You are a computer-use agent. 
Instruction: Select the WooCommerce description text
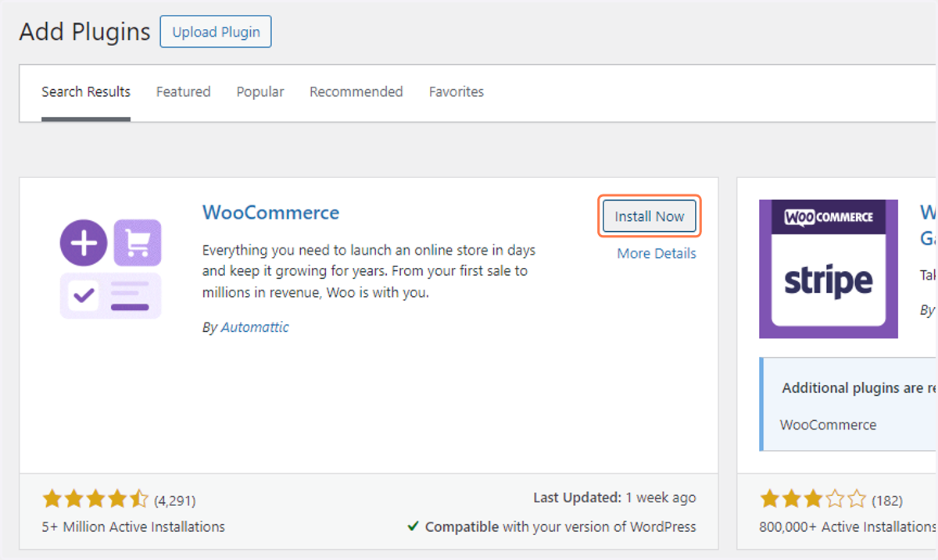369,272
